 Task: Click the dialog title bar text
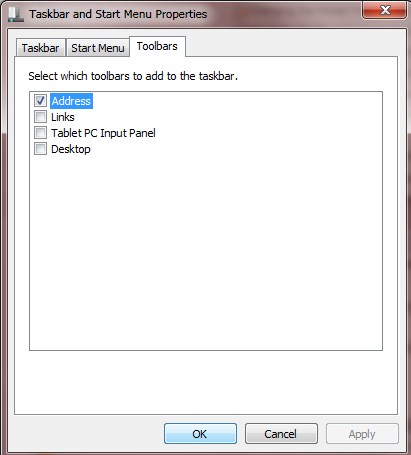(118, 14)
